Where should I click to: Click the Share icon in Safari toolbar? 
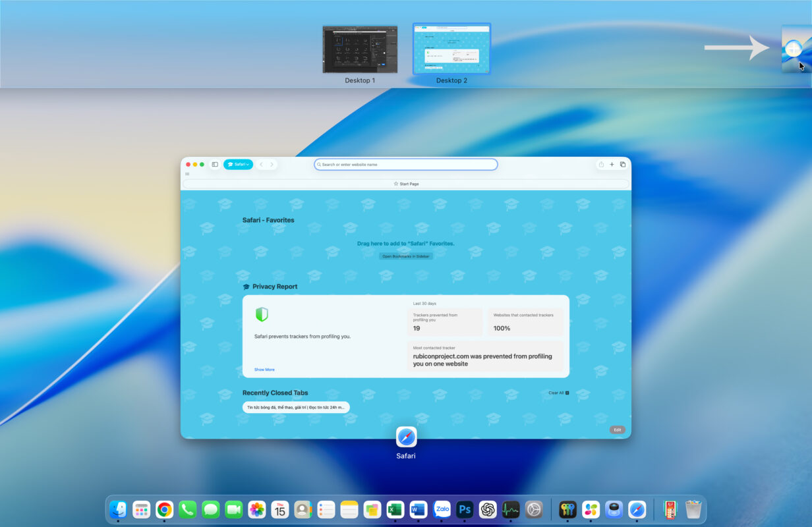pos(601,165)
